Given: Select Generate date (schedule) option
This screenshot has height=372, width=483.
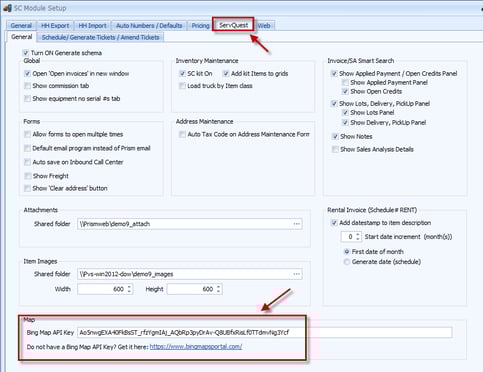Looking at the screenshot, I should (x=347, y=262).
